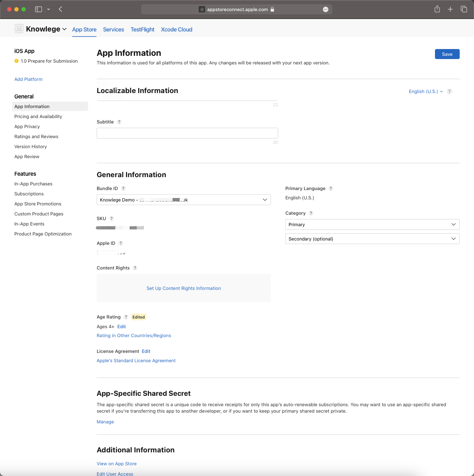Click the Age Rating help question mark
Image resolution: width=474 pixels, height=476 pixels.
[x=126, y=317]
